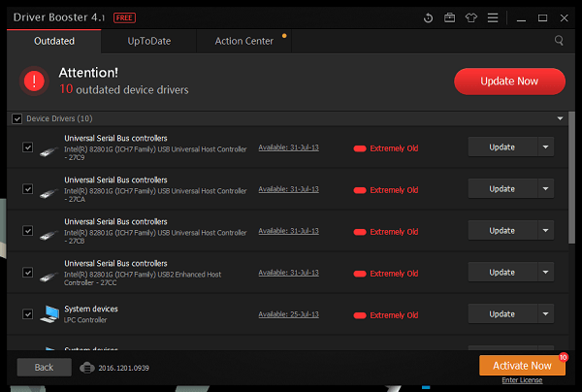Screen dimensions: 582x392
Task: Click the driver list vertical scrollbar
Action: click(x=571, y=179)
